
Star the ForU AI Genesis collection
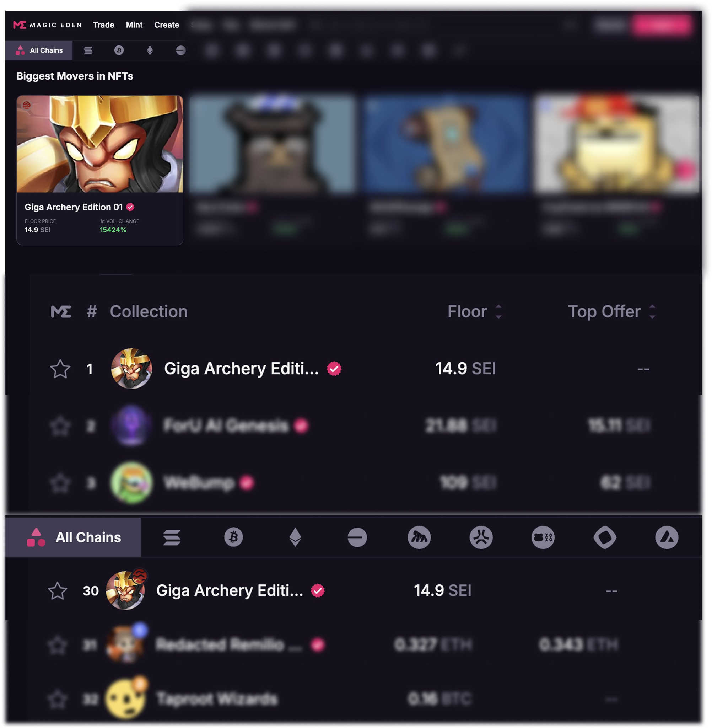[60, 426]
